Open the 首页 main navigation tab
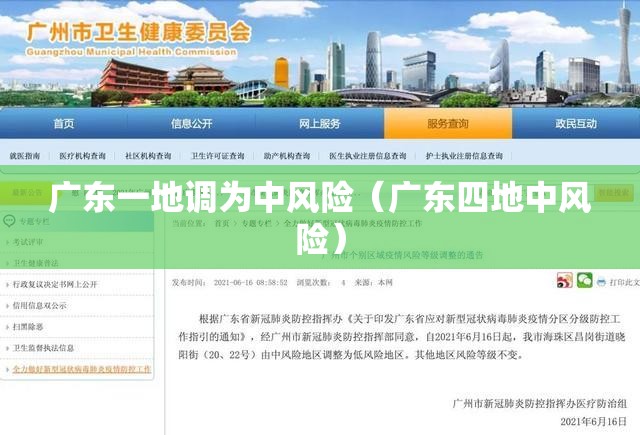Image resolution: width=640 pixels, height=435 pixels. point(64,124)
